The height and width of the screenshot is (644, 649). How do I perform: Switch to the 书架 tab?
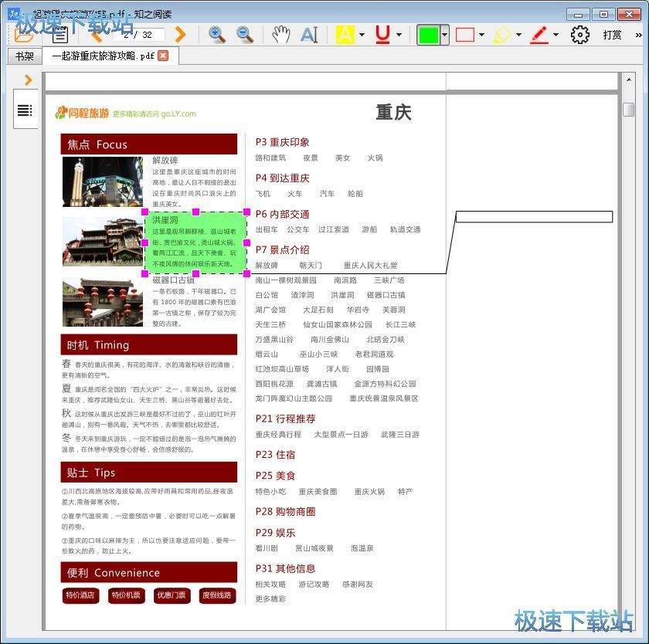click(x=25, y=56)
